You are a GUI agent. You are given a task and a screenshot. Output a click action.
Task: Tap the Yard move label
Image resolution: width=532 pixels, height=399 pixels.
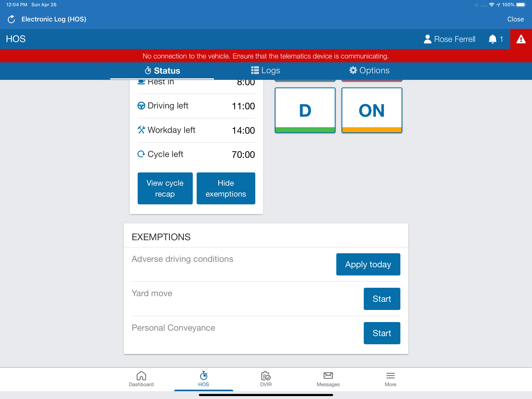click(152, 293)
